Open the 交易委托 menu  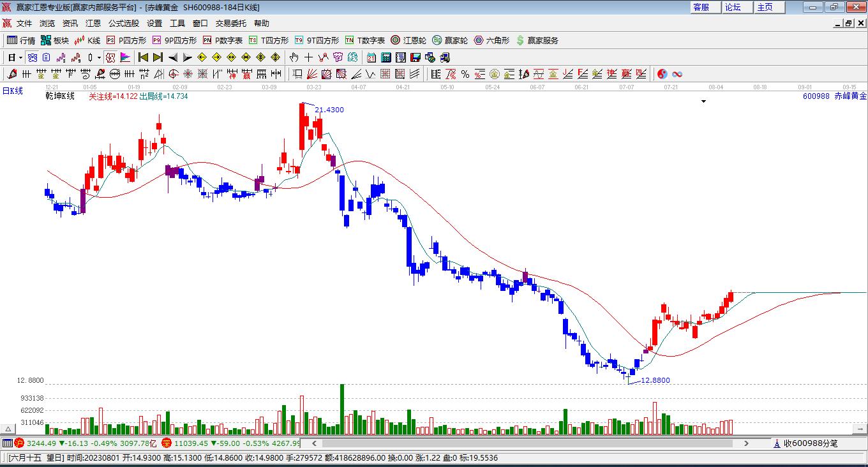click(x=231, y=24)
